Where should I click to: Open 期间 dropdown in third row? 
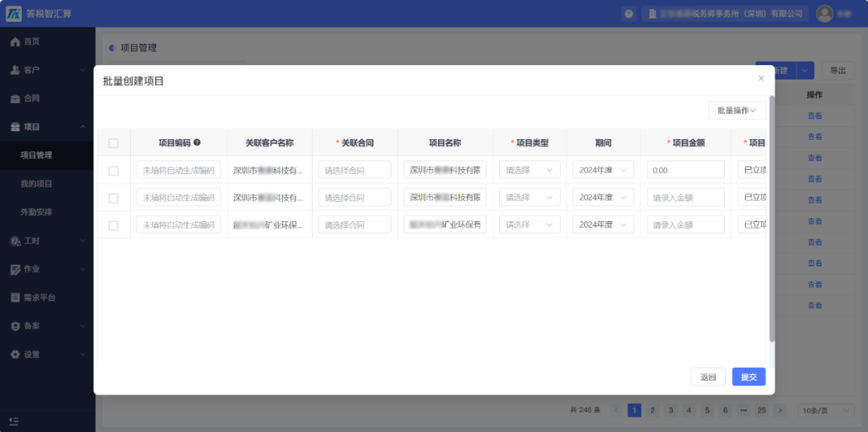point(604,225)
